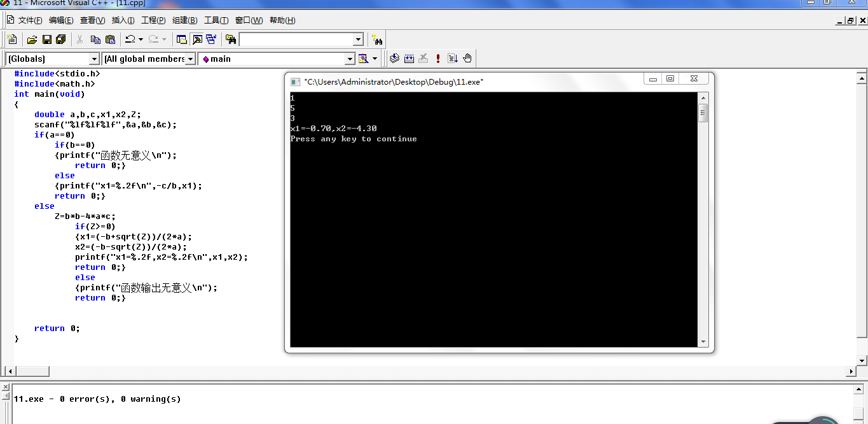Click the '#include<stdio.h>' code line
The width and height of the screenshot is (868, 424).
[57, 74]
